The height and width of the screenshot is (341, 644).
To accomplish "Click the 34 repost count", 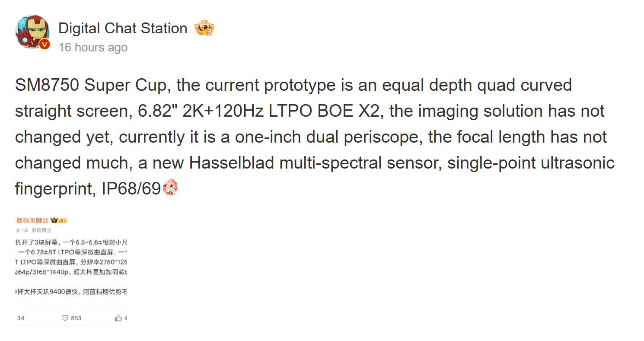I will tap(21, 318).
